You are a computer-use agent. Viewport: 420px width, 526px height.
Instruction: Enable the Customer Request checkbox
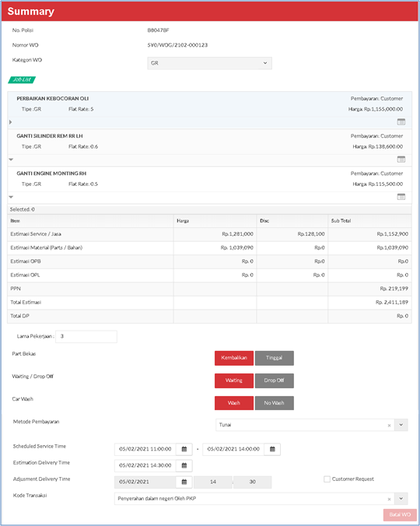point(327,479)
